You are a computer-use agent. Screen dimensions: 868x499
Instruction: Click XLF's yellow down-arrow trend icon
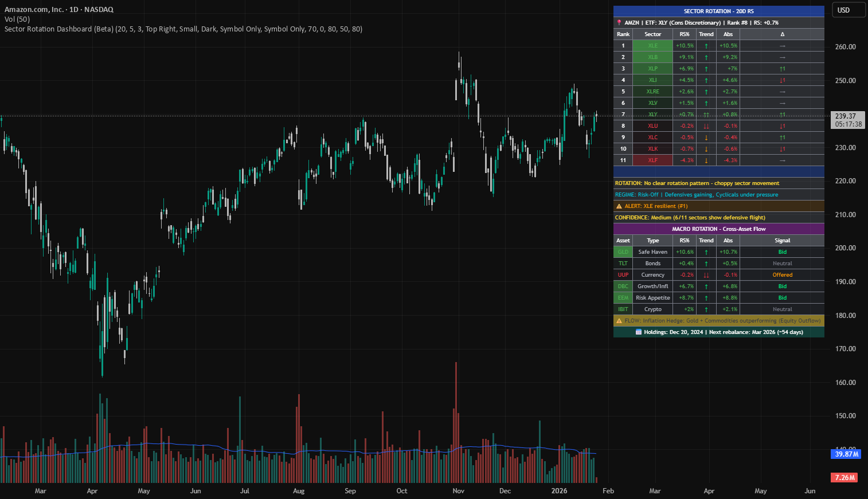click(x=706, y=160)
